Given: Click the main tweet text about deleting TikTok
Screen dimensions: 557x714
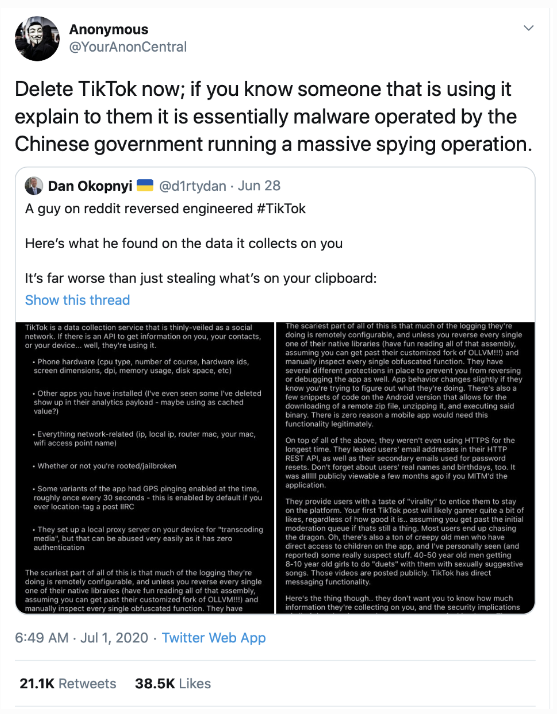Looking at the screenshot, I should point(273,117).
